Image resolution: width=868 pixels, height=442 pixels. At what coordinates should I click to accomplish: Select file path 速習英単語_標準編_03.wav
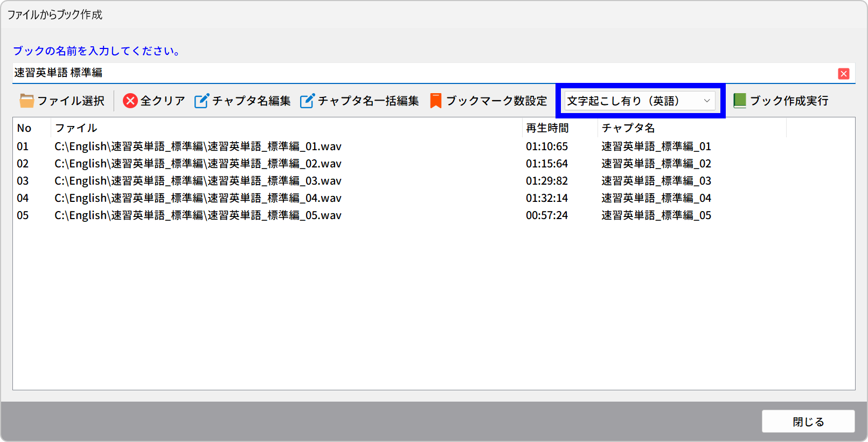(198, 181)
